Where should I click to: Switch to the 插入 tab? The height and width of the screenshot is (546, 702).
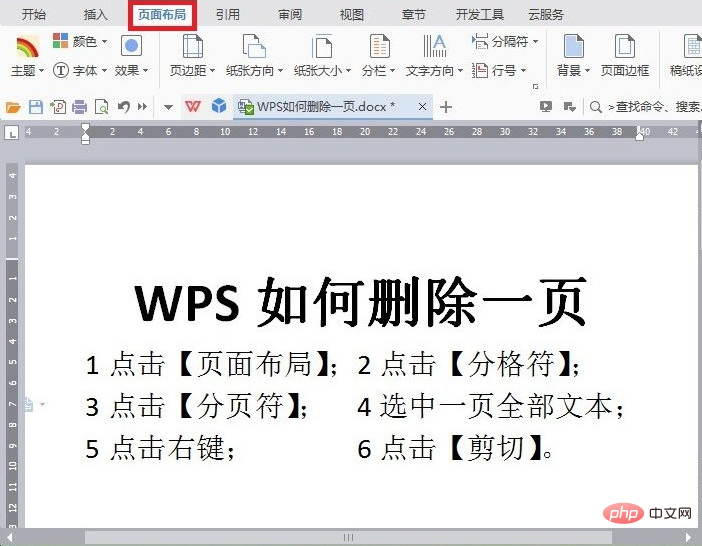click(95, 15)
